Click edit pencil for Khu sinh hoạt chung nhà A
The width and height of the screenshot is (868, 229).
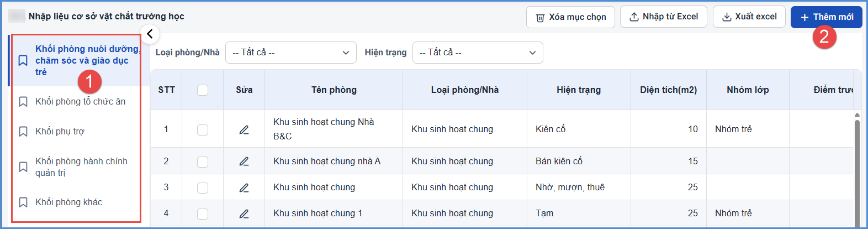244,162
